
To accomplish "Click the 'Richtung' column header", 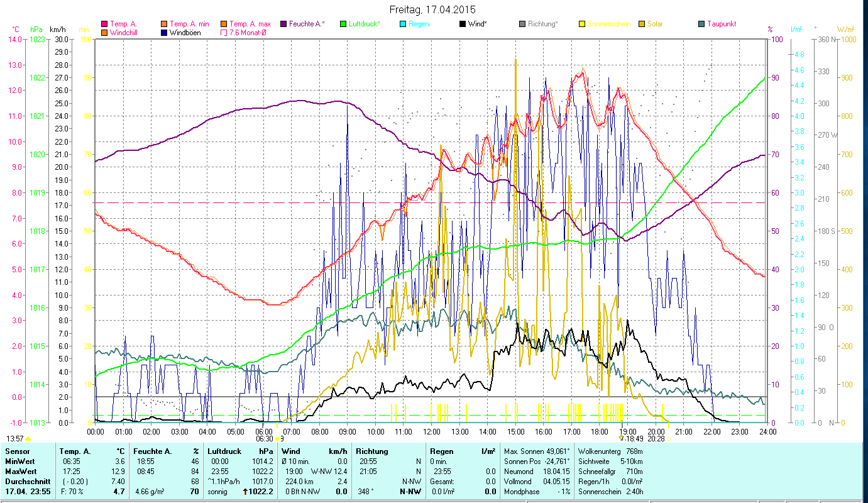I will (x=372, y=451).
